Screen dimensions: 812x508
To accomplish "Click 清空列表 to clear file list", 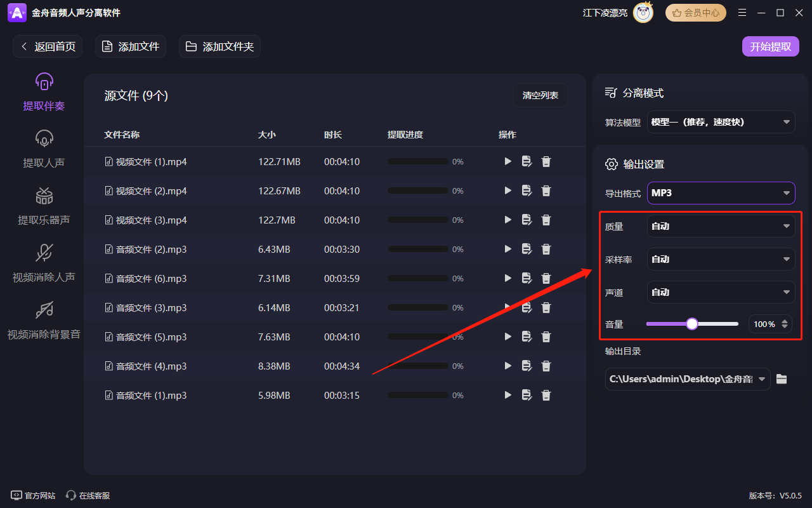I will [x=540, y=95].
